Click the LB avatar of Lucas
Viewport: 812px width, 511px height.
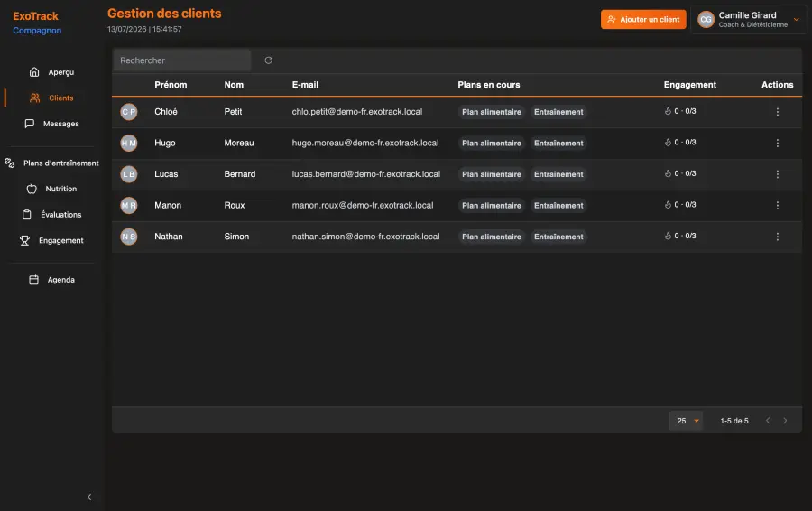coord(129,174)
